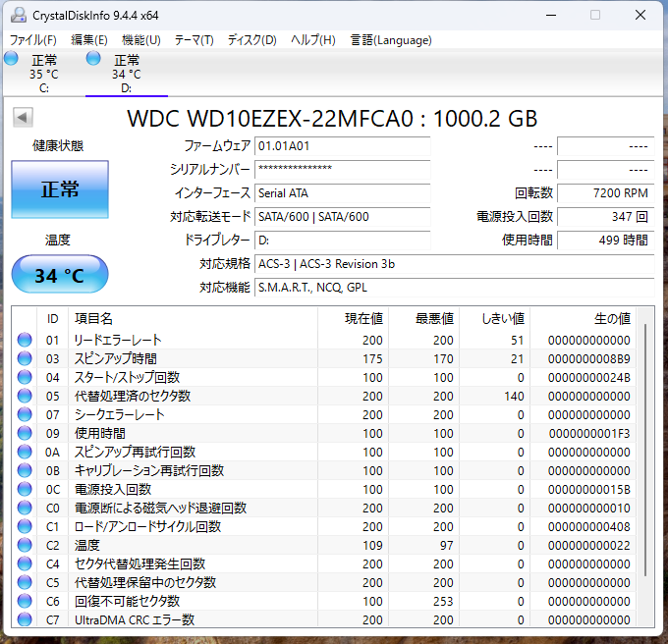Click status orb of row C1 ロード/アンロードサイクル回数
The image size is (668, 644).
click(x=25, y=526)
